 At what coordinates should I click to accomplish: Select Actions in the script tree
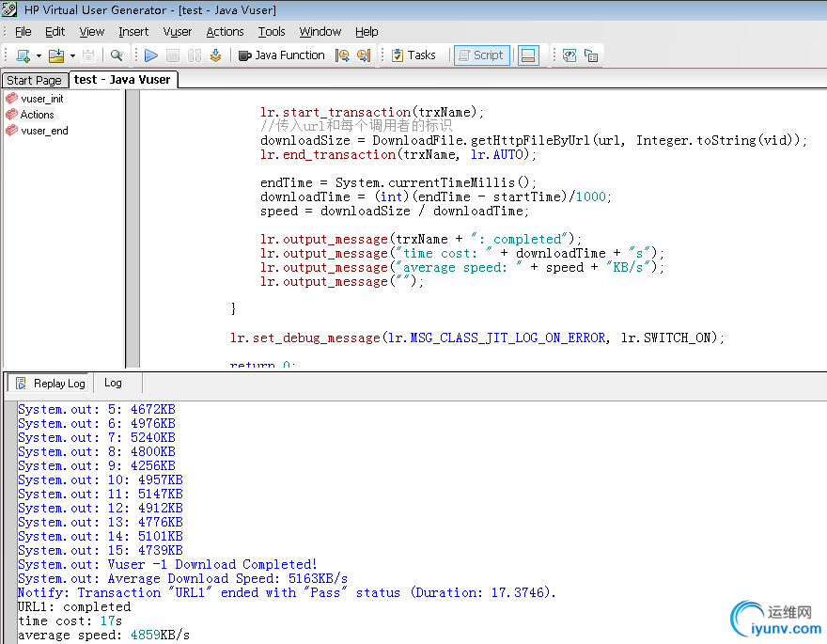point(37,115)
